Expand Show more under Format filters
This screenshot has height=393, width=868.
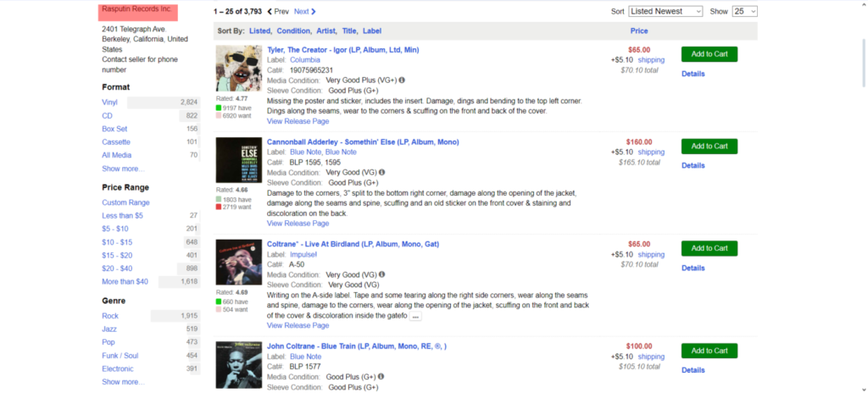tap(123, 169)
